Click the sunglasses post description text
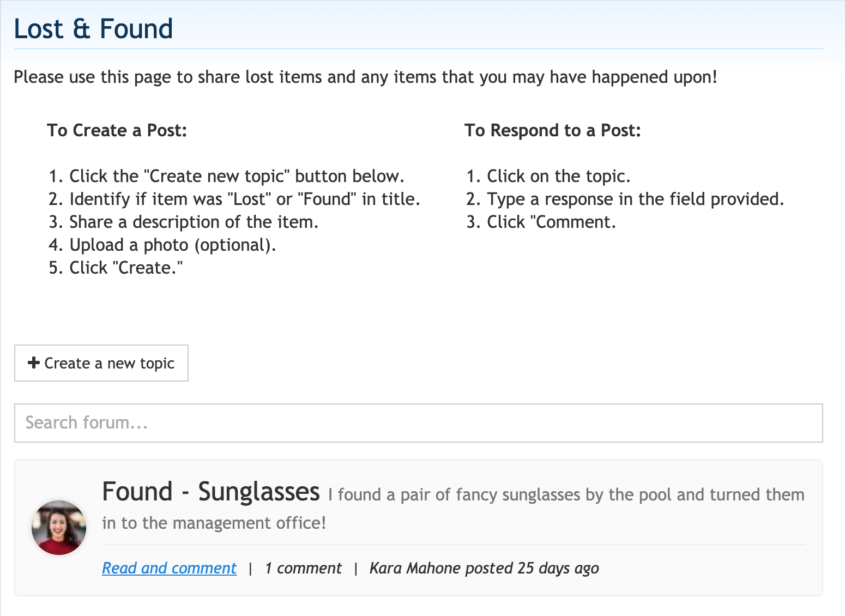Viewport: 845px width, 616px height. (565, 495)
